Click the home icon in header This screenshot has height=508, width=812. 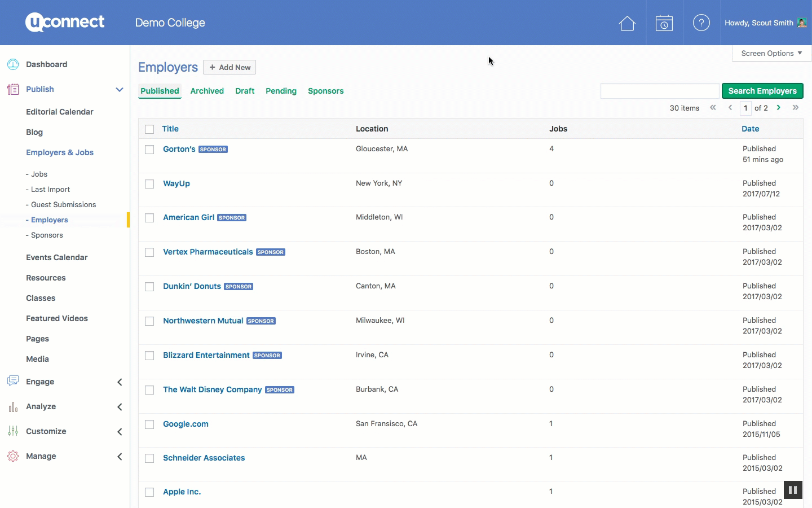click(x=627, y=23)
